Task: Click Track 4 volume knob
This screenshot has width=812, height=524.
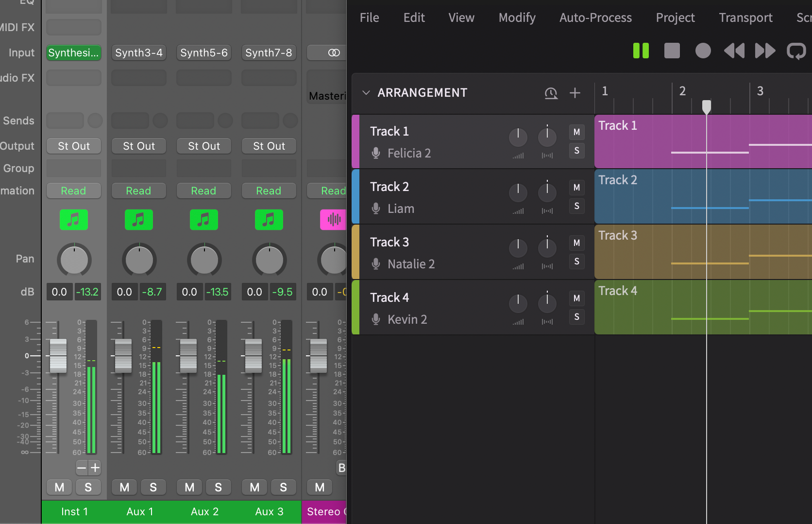Action: (518, 303)
